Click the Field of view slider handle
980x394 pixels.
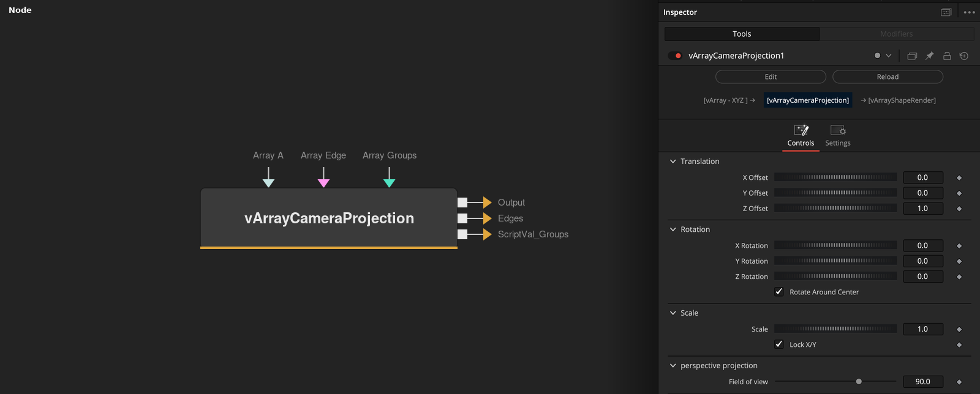[x=859, y=381]
